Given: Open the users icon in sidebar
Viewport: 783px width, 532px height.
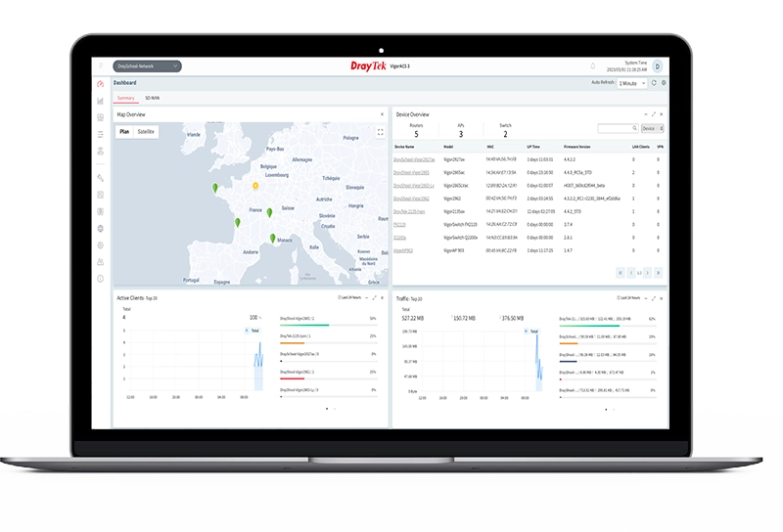Looking at the screenshot, I should pos(101,261).
